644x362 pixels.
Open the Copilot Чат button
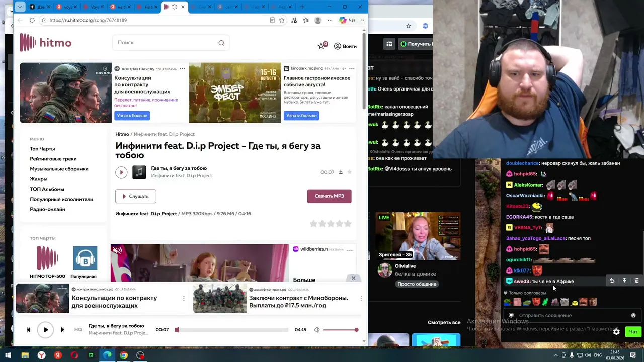point(348,20)
